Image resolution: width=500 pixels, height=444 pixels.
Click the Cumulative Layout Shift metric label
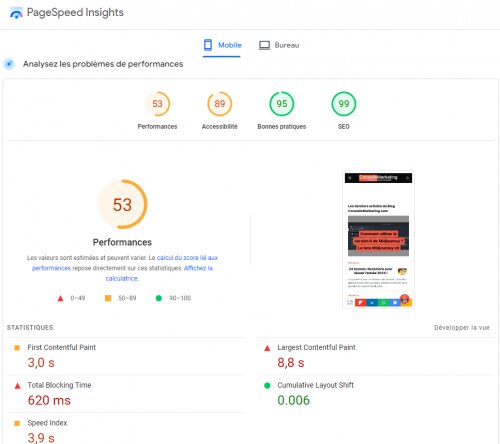point(315,385)
